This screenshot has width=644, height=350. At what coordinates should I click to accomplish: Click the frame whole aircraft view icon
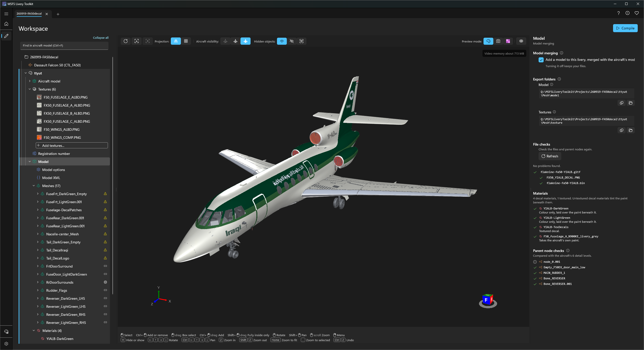[137, 41]
